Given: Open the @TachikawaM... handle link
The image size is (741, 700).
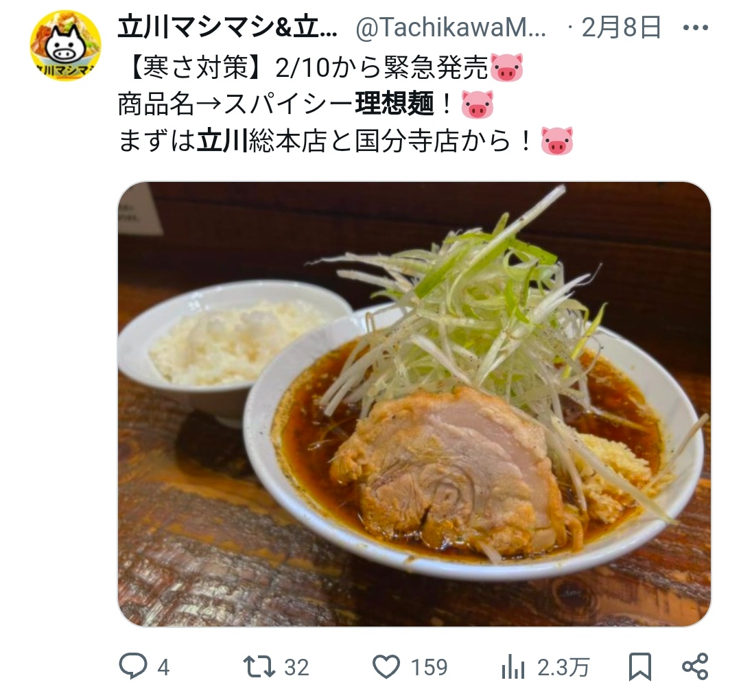Looking at the screenshot, I should pyautogui.click(x=451, y=28).
